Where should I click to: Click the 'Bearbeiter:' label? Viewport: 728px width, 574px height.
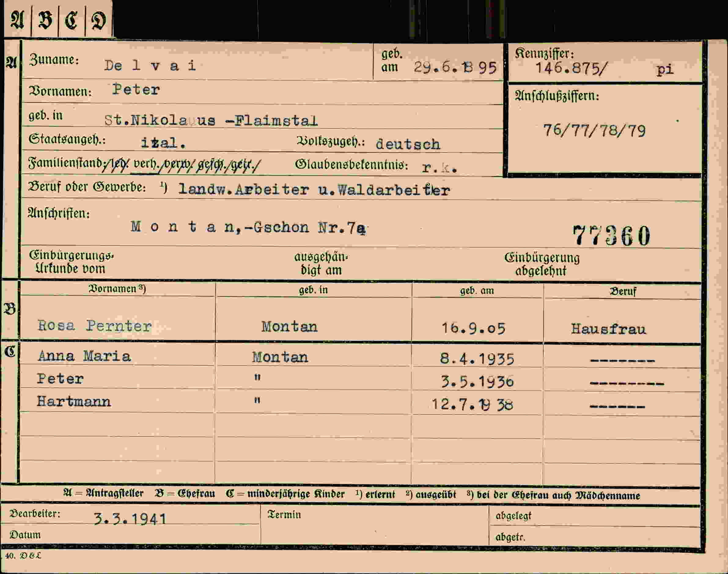tap(35, 513)
